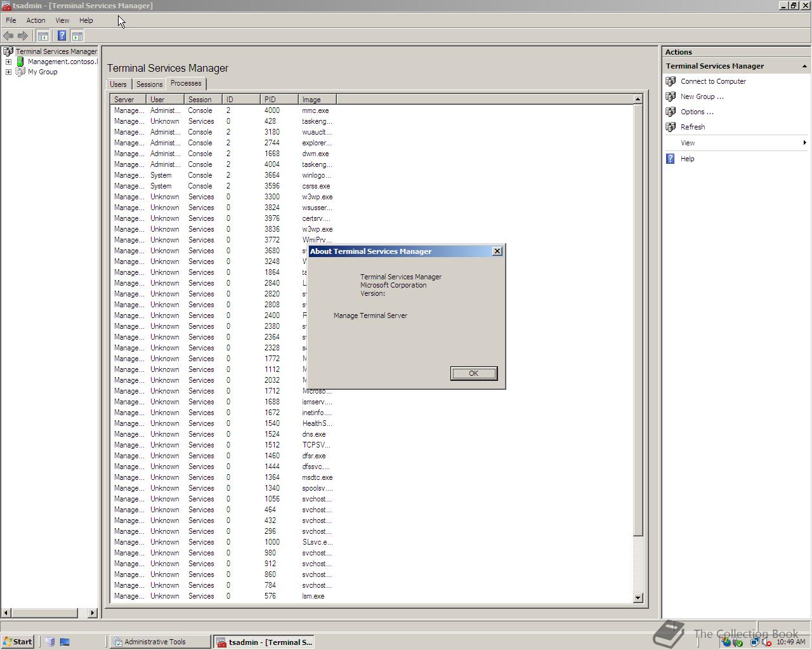The height and width of the screenshot is (650, 812).
Task: Click New Group ... action link
Action: point(702,96)
